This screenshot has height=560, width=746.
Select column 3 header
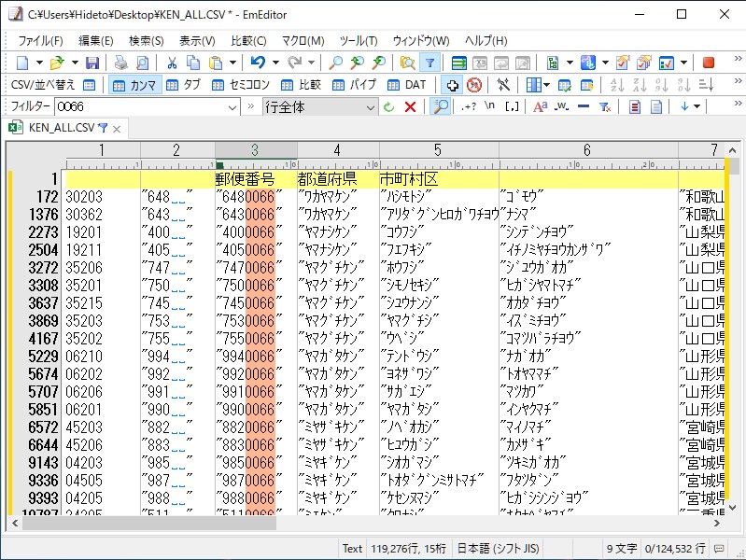pyautogui.click(x=256, y=150)
